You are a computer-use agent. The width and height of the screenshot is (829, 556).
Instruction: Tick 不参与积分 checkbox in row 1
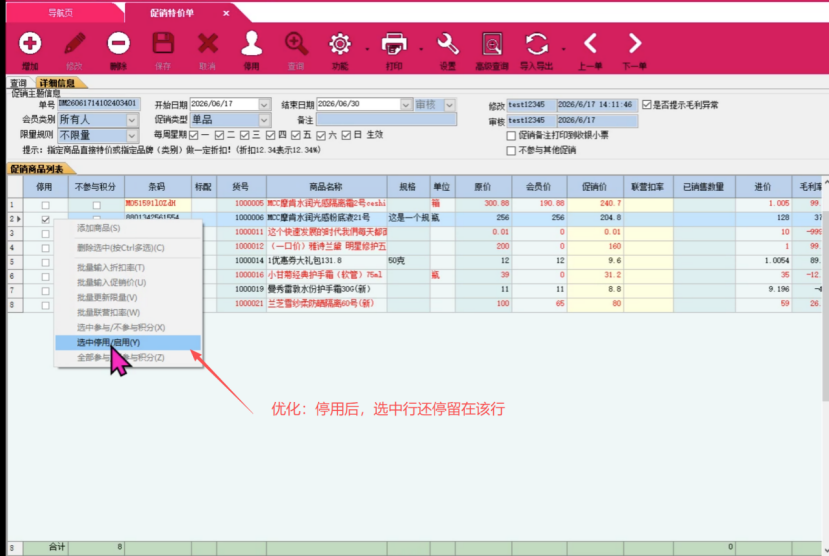point(96,205)
